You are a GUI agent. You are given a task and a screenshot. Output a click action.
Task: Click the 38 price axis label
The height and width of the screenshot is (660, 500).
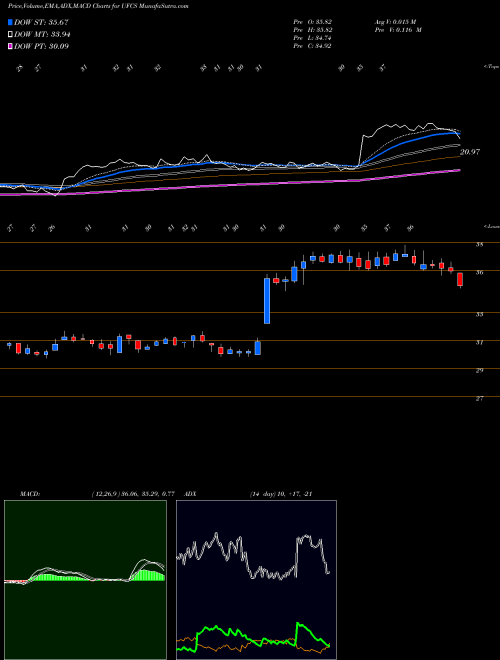(x=479, y=244)
